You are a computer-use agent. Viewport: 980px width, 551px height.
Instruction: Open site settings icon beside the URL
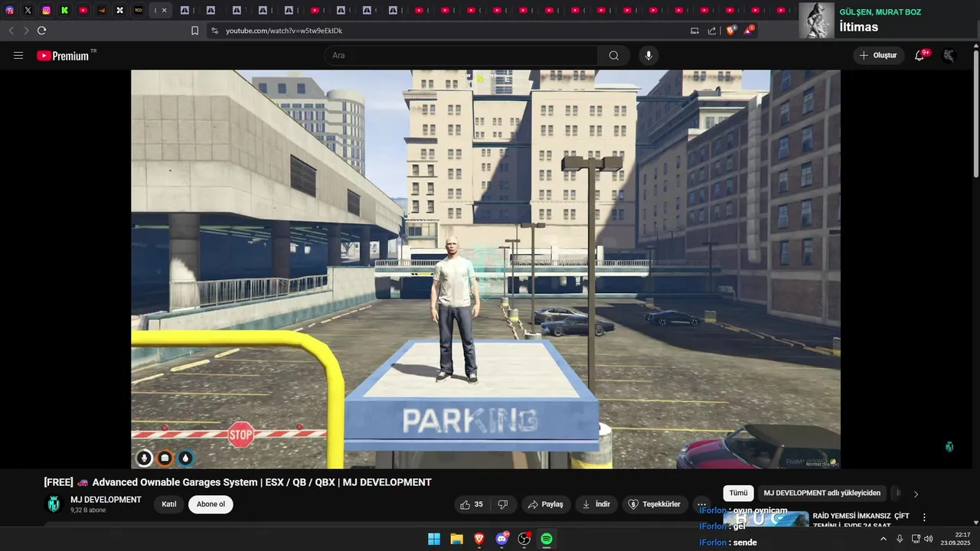[214, 31]
